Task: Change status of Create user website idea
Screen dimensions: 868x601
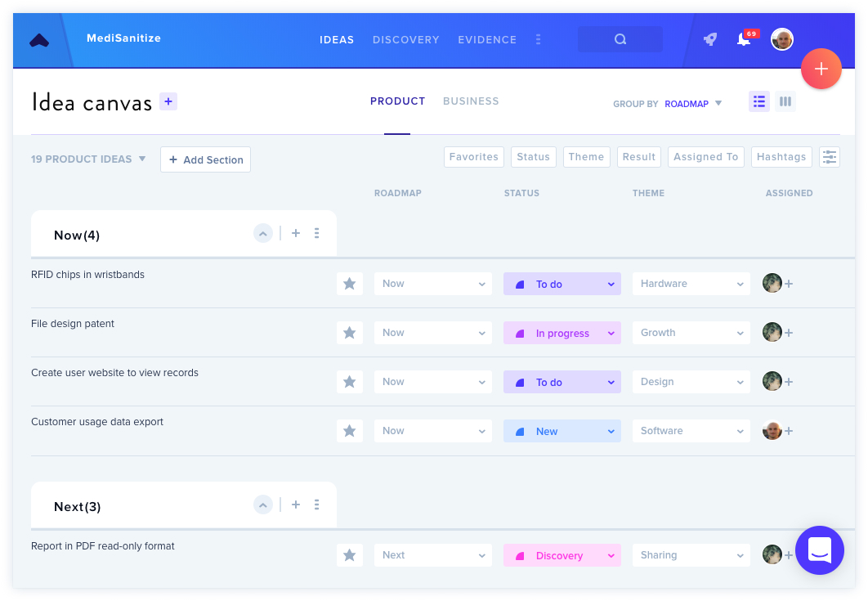Action: [562, 382]
